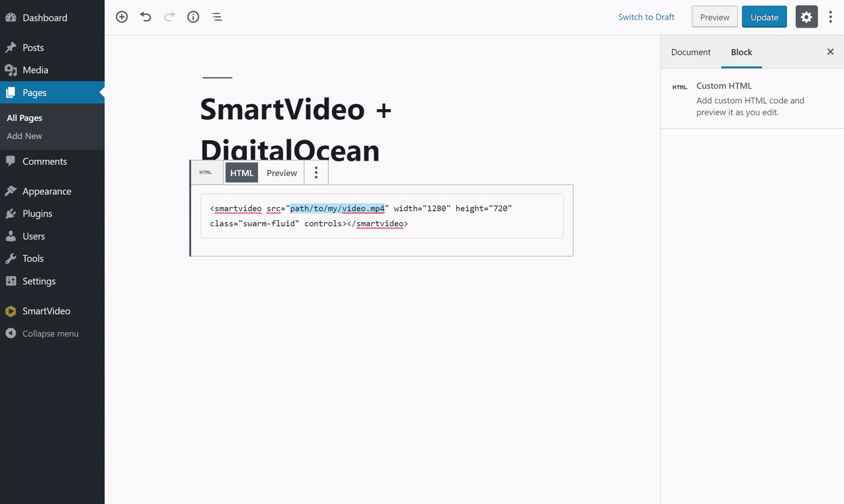Open block more options dots menu
The image size is (844, 504).
pos(316,173)
